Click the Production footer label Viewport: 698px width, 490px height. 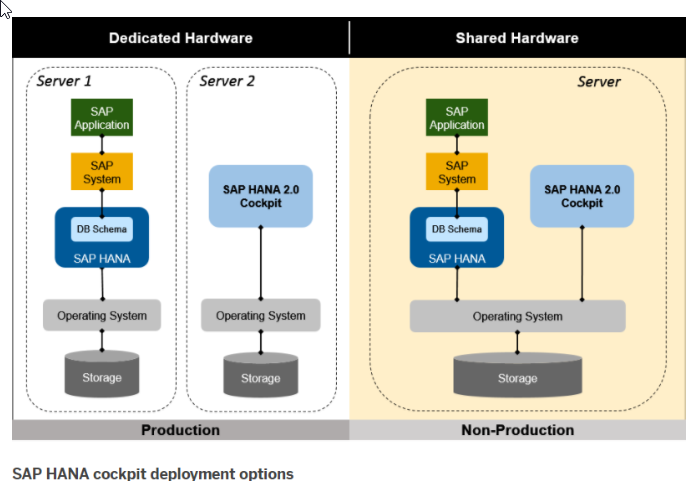tap(180, 430)
